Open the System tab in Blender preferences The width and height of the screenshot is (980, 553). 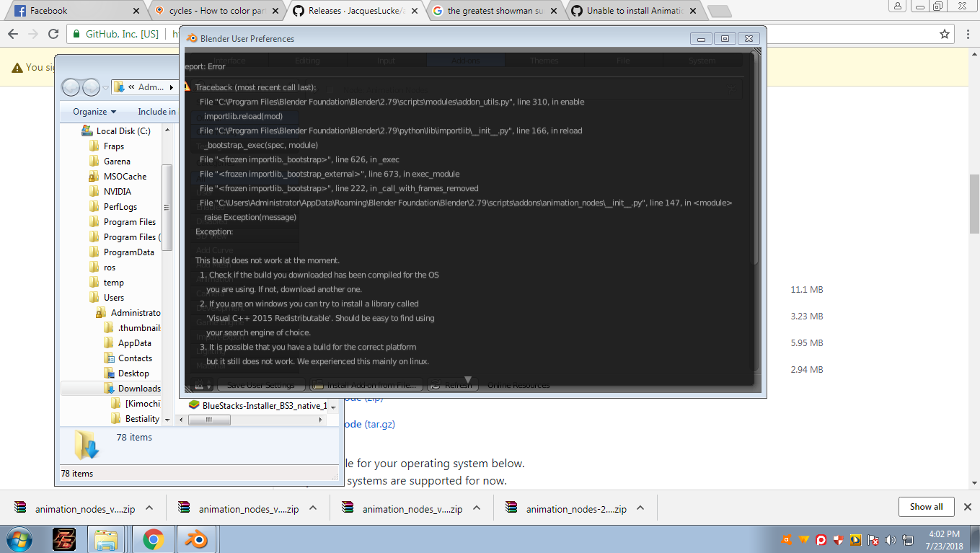(702, 61)
